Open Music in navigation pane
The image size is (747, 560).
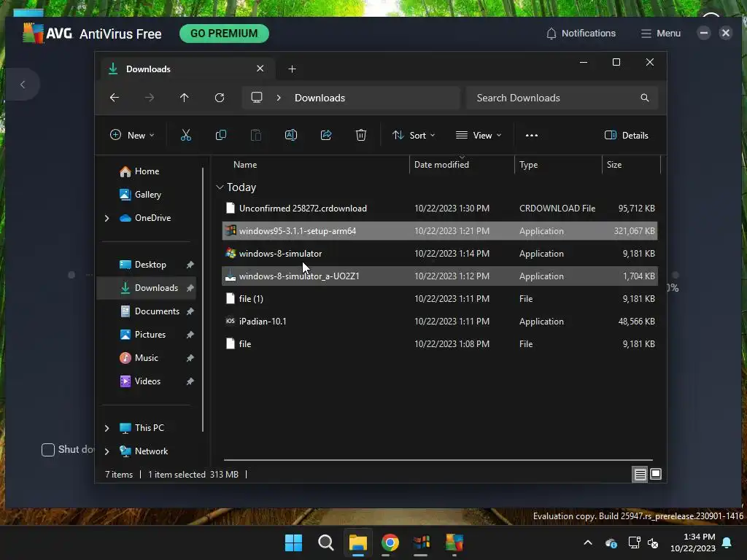coord(146,357)
